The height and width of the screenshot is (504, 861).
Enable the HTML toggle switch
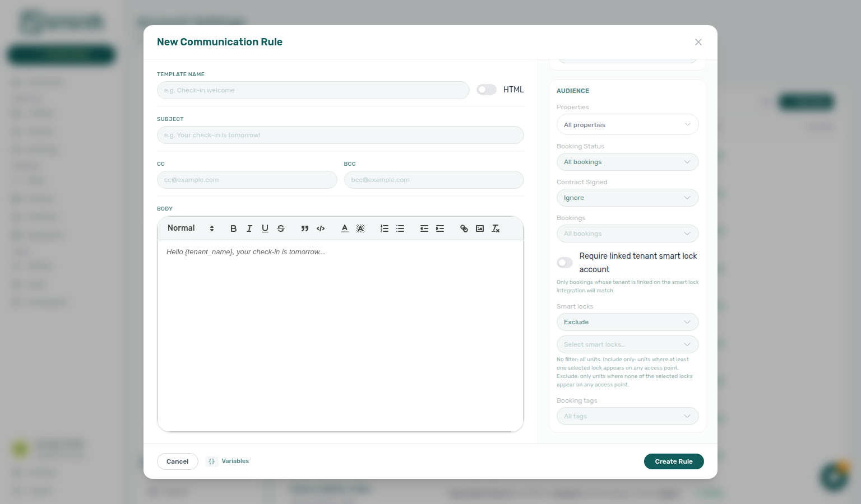tap(487, 90)
